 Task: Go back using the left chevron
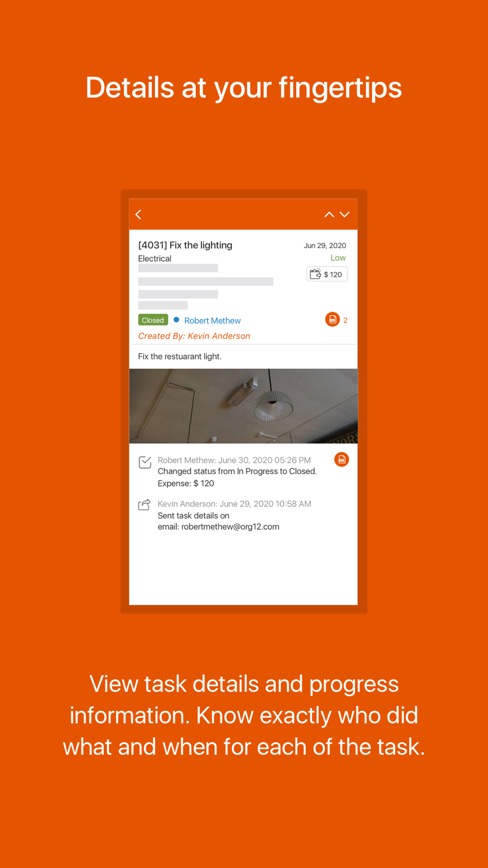coord(139,215)
